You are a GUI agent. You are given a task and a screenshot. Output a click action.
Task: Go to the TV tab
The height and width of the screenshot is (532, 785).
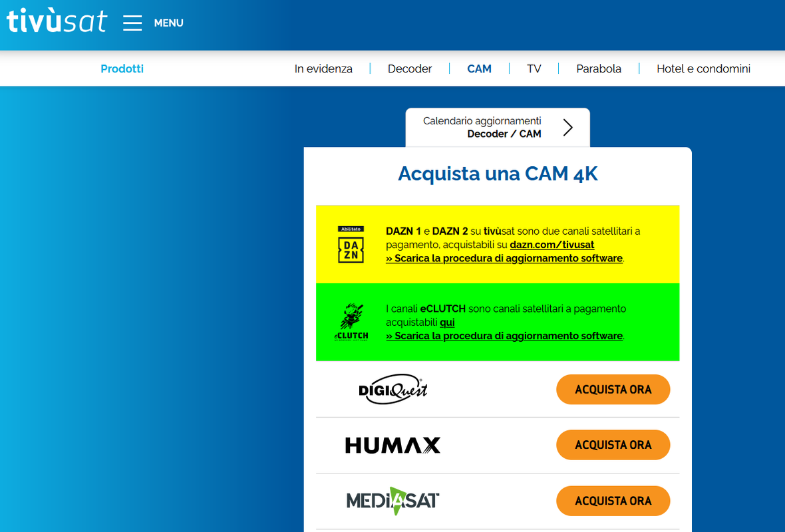click(534, 68)
